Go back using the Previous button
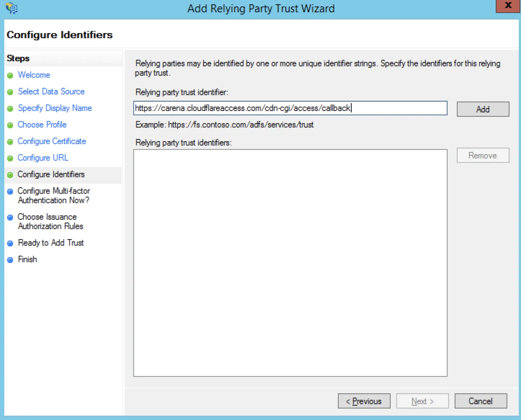This screenshot has height=420, width=521. click(x=364, y=401)
